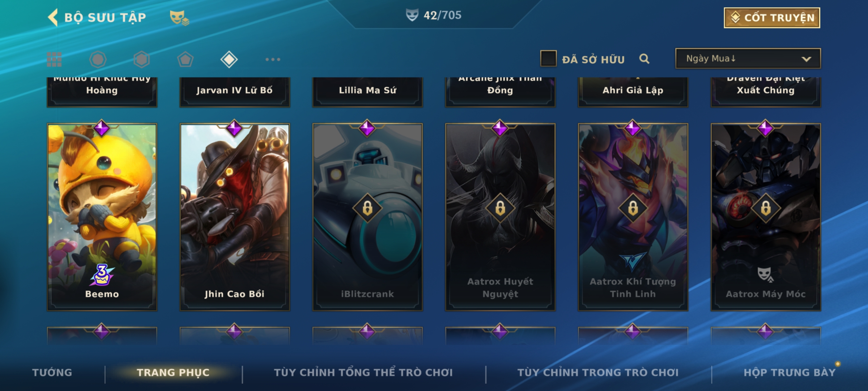Select the round rarity filter icon

pos(98,59)
